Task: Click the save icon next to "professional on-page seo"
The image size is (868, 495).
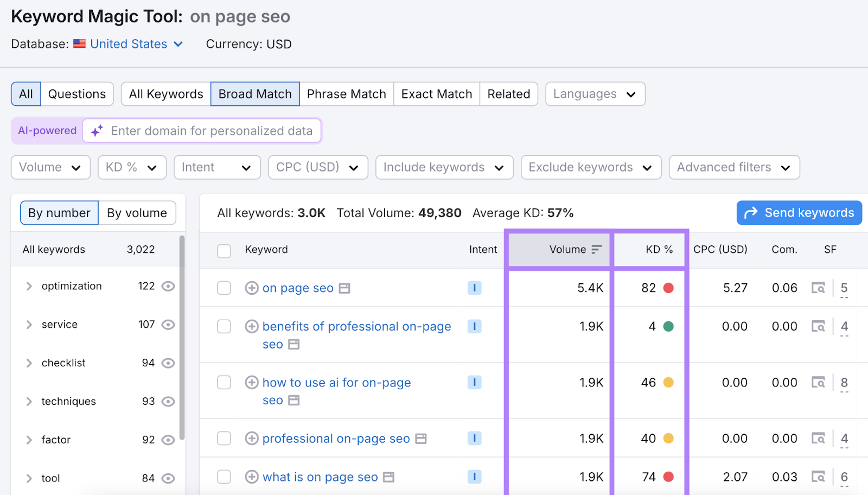Action: (420, 439)
